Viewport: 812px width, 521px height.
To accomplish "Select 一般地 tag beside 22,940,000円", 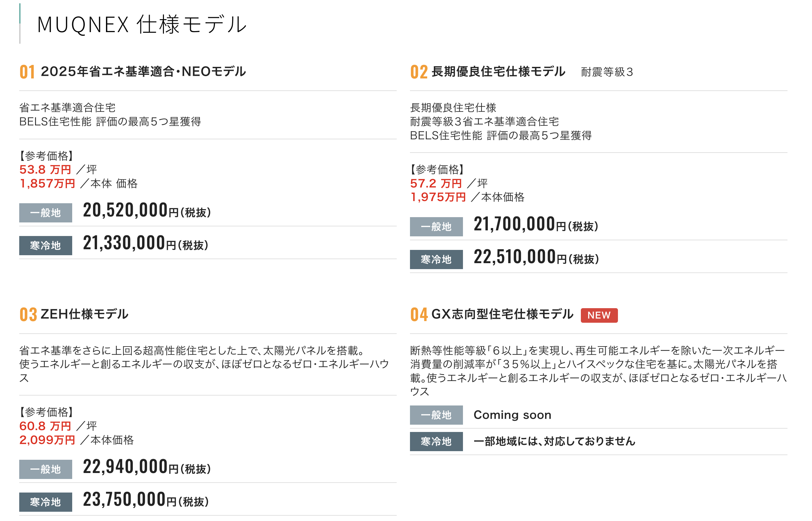I will pyautogui.click(x=45, y=469).
